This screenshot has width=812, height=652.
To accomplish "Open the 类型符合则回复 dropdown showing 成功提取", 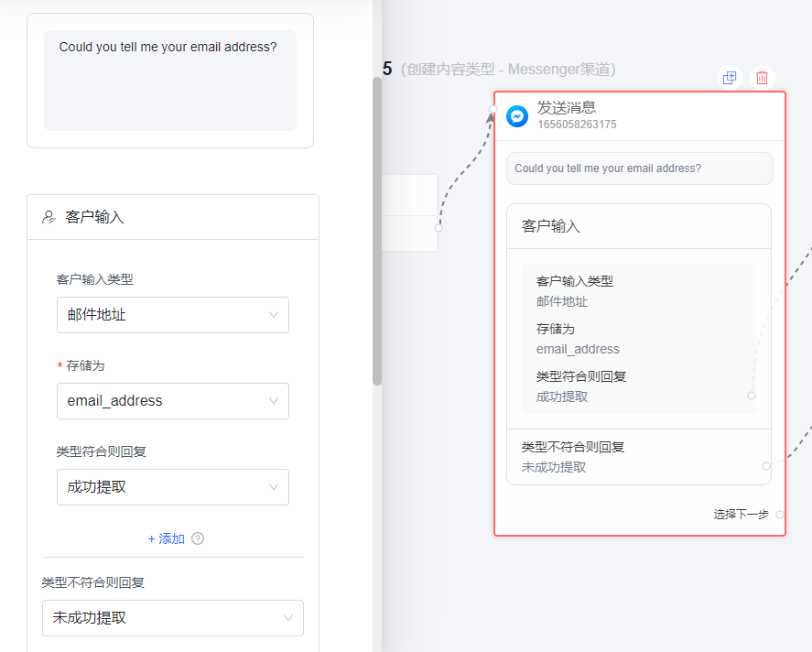I will [173, 487].
